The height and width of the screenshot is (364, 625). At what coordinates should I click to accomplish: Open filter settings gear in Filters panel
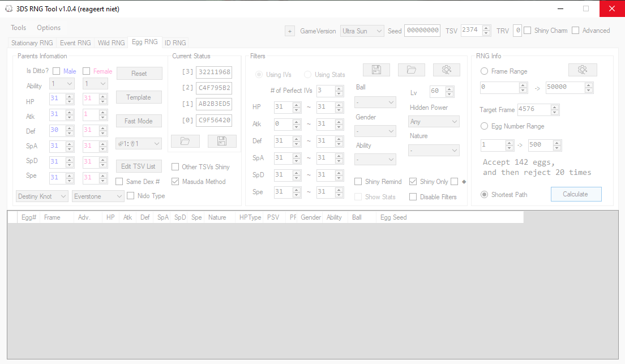(x=446, y=70)
